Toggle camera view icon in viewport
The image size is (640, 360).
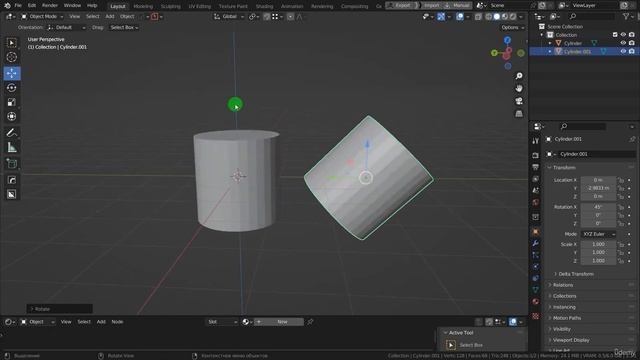[519, 101]
